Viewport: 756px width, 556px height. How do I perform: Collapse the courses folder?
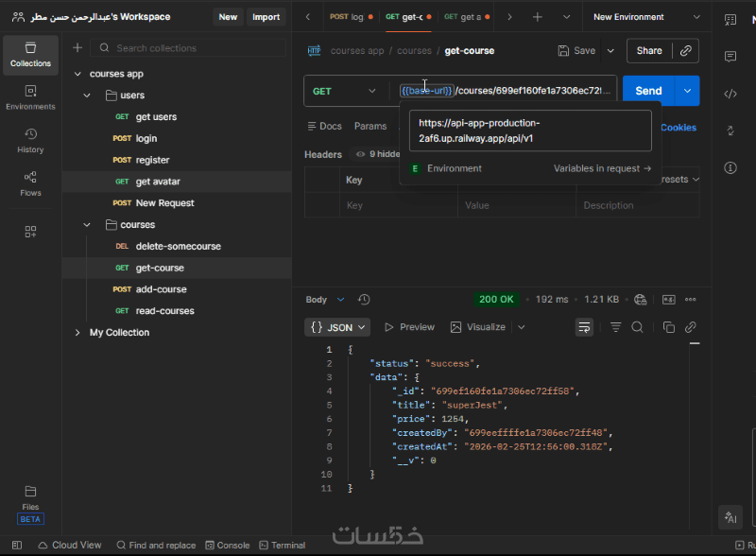pyautogui.click(x=87, y=225)
